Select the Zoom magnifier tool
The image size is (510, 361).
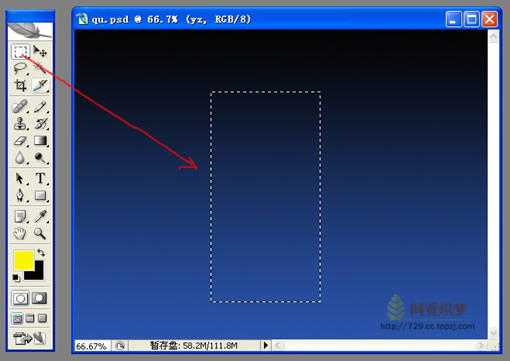tap(40, 233)
